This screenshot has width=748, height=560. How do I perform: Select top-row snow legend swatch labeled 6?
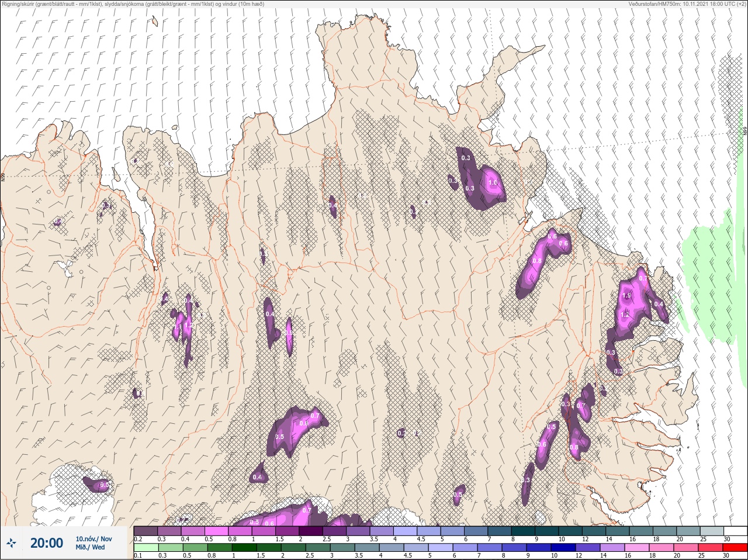click(x=476, y=531)
